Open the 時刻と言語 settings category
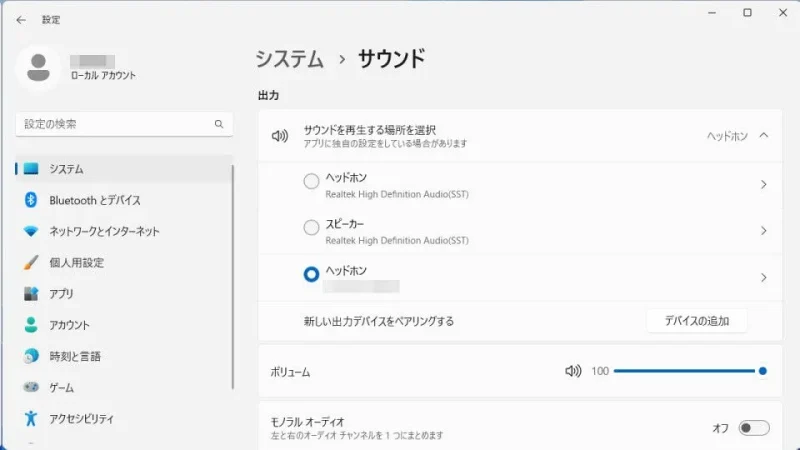This screenshot has height=450, width=800. (75, 356)
